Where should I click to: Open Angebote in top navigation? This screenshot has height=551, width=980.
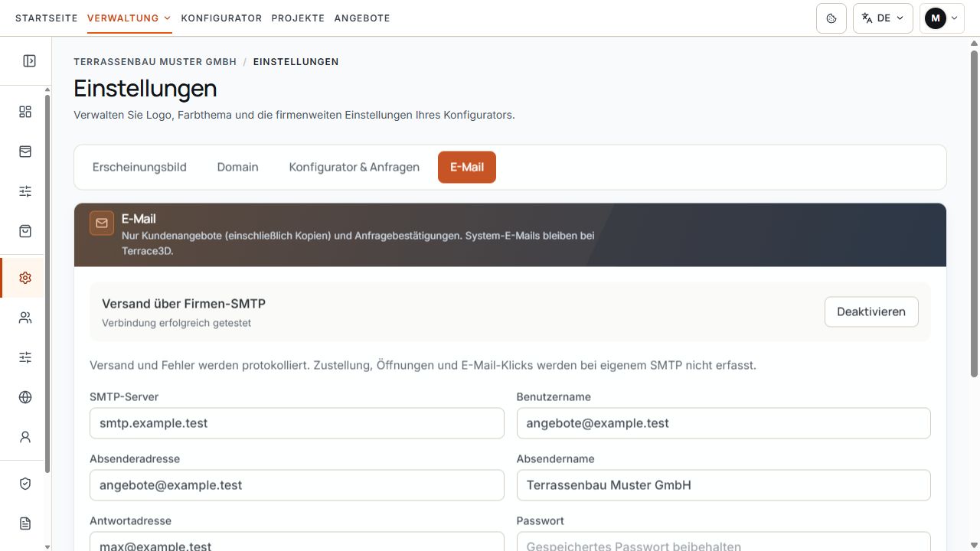pos(362,18)
